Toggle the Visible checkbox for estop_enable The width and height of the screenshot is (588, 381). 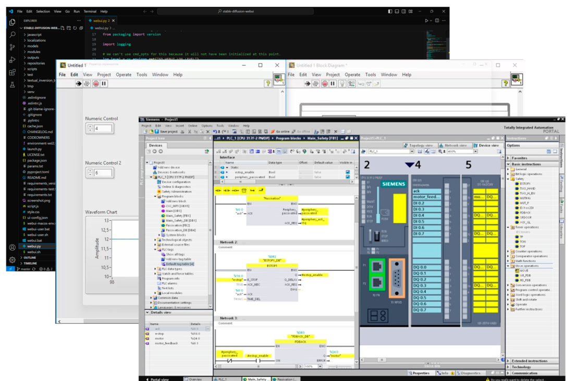tap(348, 172)
